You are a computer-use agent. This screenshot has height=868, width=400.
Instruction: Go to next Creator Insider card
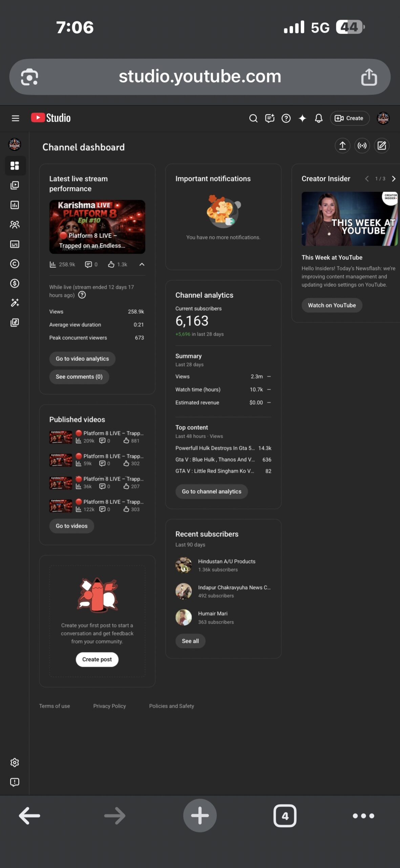point(394,179)
